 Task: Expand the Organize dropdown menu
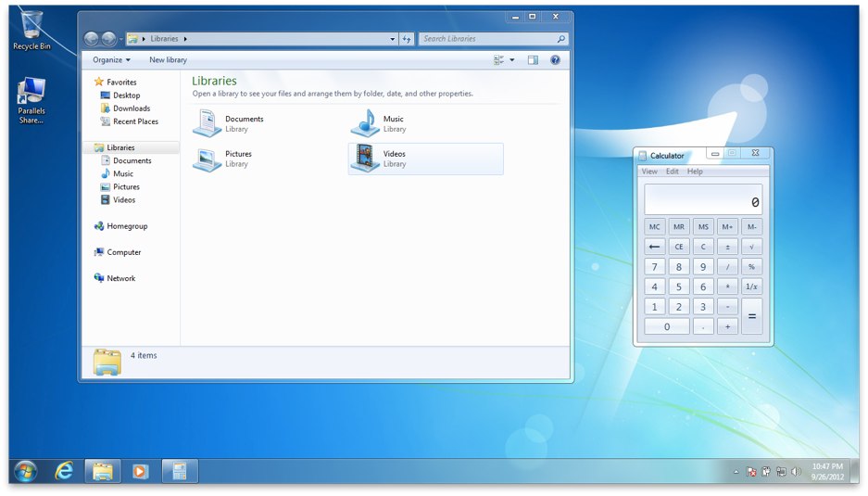pos(111,60)
